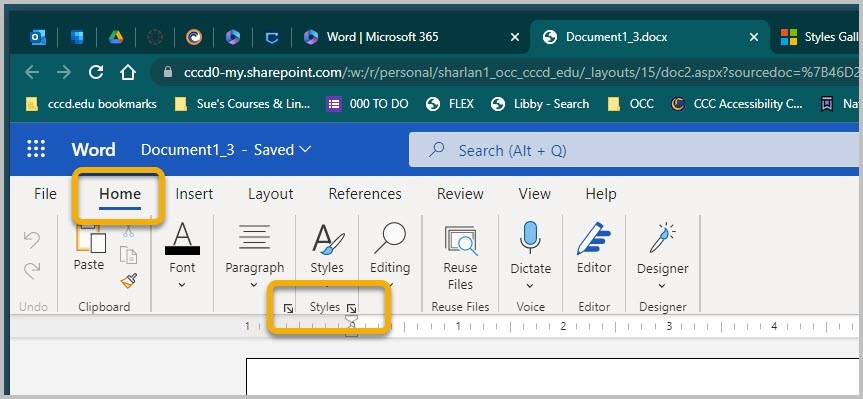This screenshot has height=399, width=863.
Task: Click the Reuse Files button
Action: pyautogui.click(x=460, y=258)
